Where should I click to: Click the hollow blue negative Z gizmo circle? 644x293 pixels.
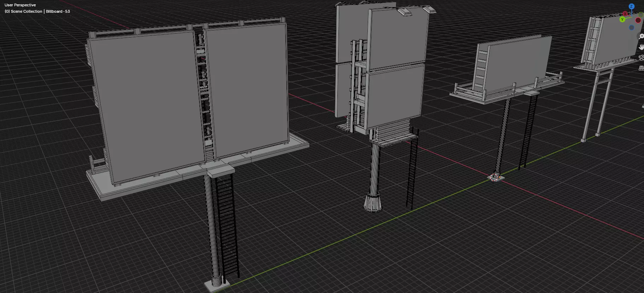(631, 28)
